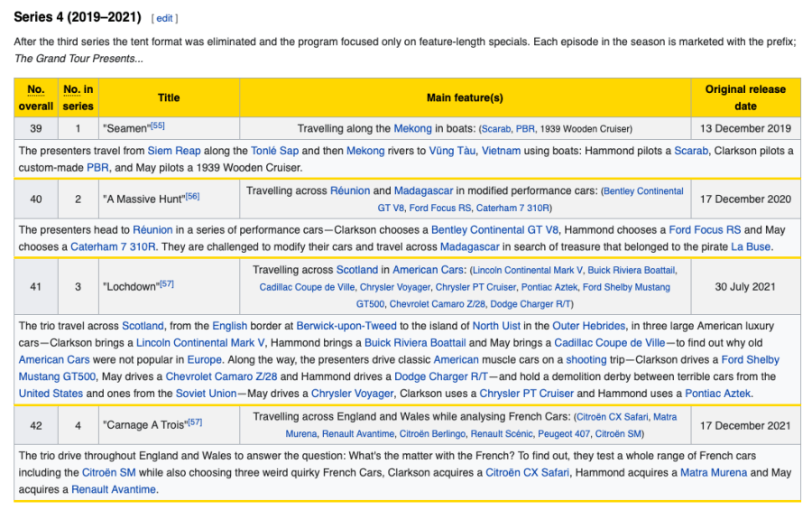Open reference 56 next to A Massive Hunt
This screenshot has height=510, width=812.
pyautogui.click(x=192, y=196)
